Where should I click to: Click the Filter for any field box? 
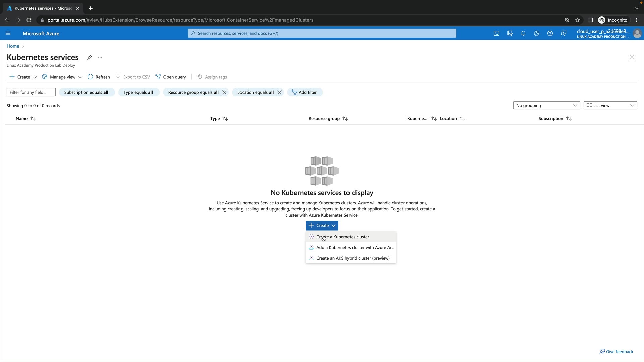click(x=31, y=92)
